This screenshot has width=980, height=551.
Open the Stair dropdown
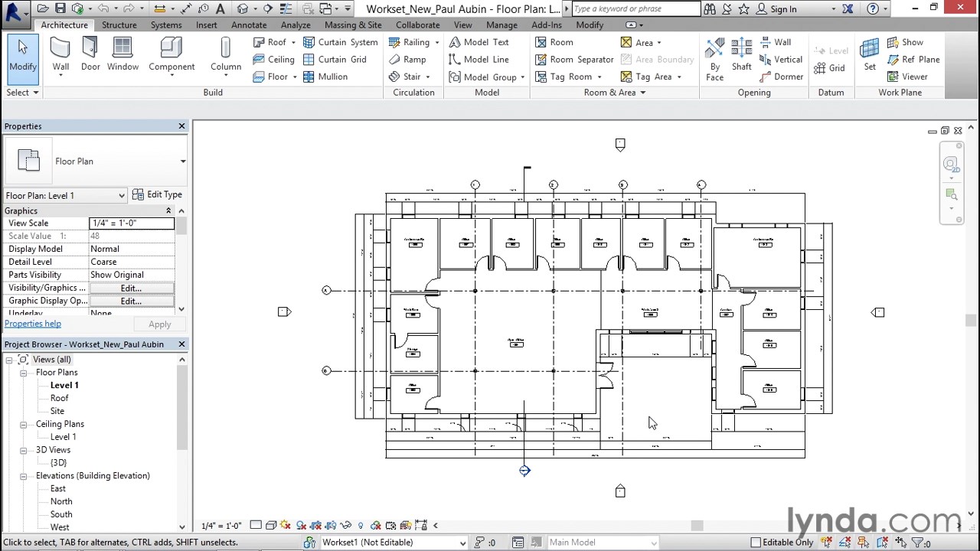coord(428,77)
